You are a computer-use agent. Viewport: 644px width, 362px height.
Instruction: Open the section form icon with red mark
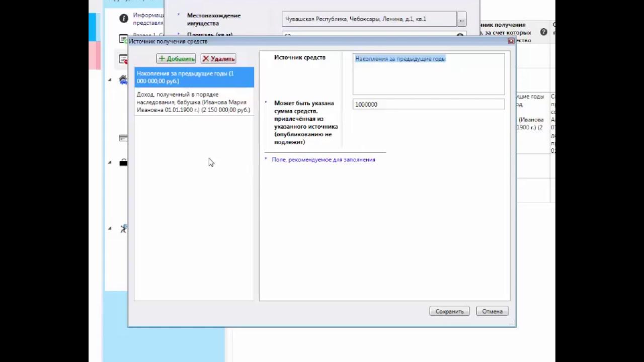123,59
